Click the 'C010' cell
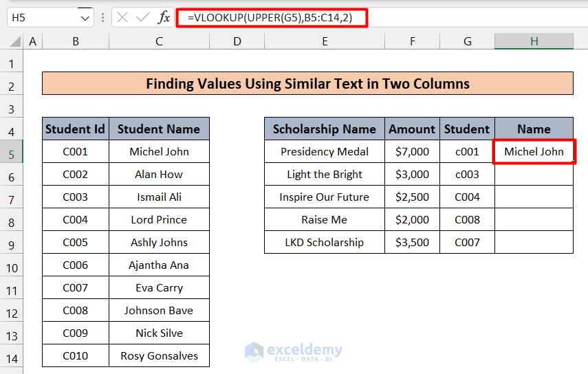588x374 pixels. pos(76,355)
